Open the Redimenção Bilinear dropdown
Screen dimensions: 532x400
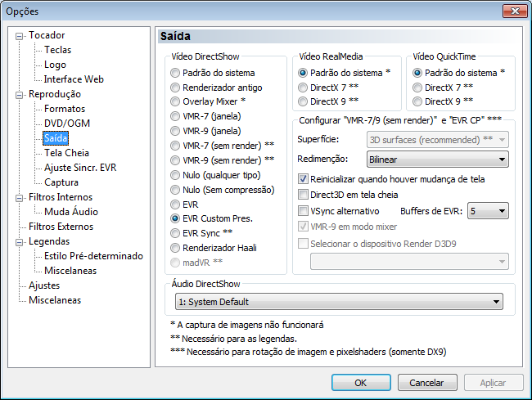438,160
